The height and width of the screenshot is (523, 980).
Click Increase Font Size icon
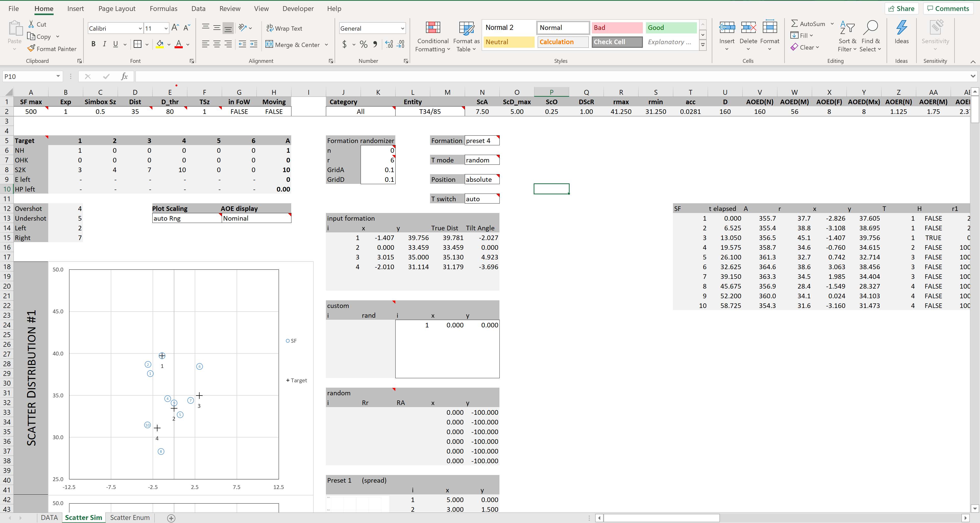tap(175, 28)
